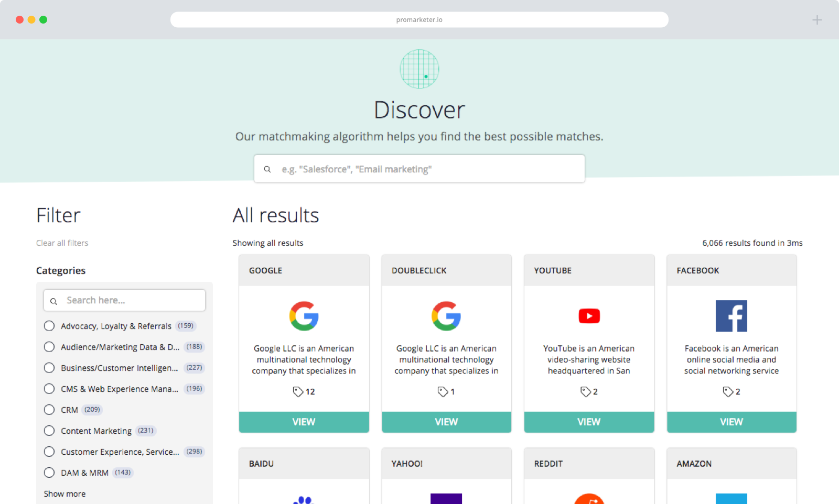Select Customer Experience, Service category

point(49,452)
